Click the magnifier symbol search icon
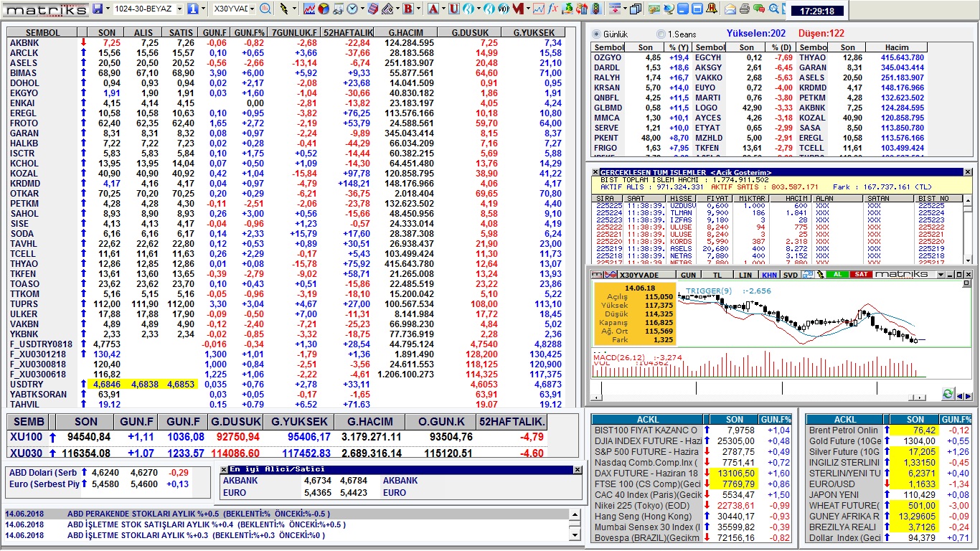 (265, 9)
